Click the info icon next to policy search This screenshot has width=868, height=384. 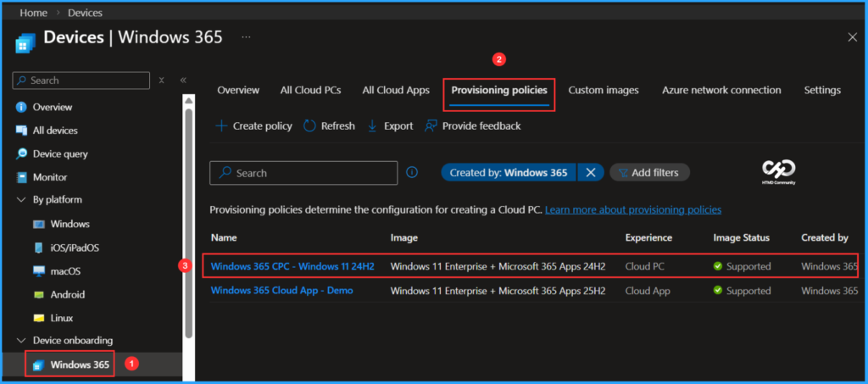coord(412,173)
